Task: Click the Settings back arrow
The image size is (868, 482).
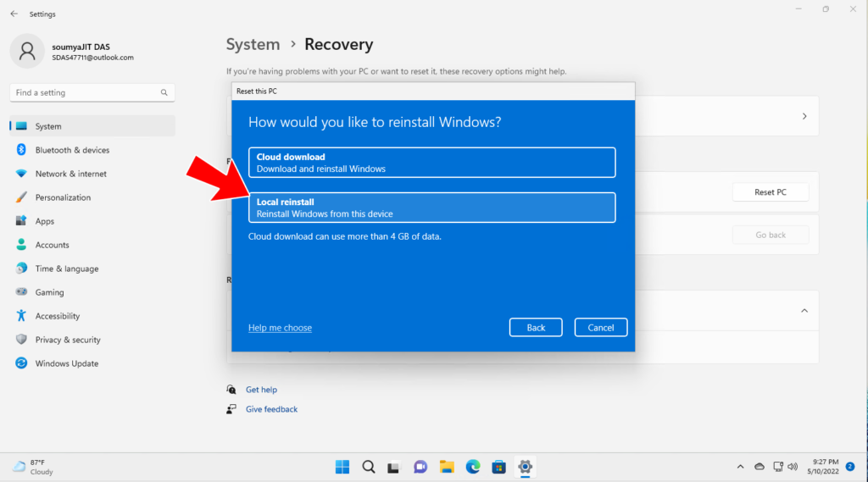Action: pos(14,14)
